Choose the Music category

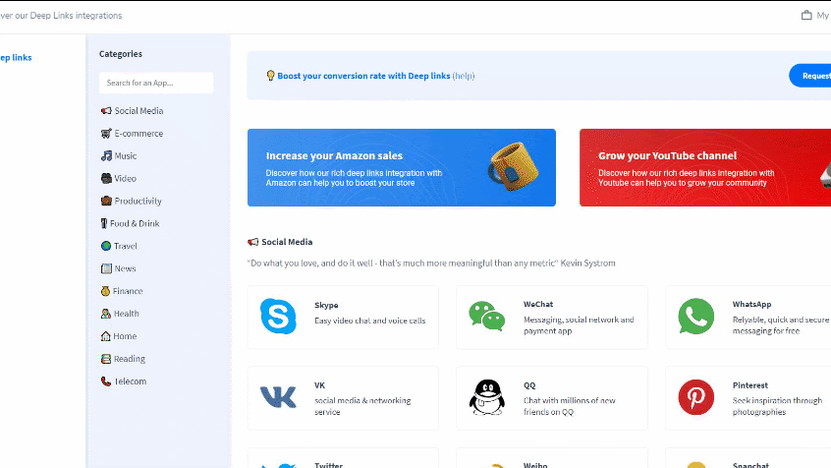tap(125, 156)
